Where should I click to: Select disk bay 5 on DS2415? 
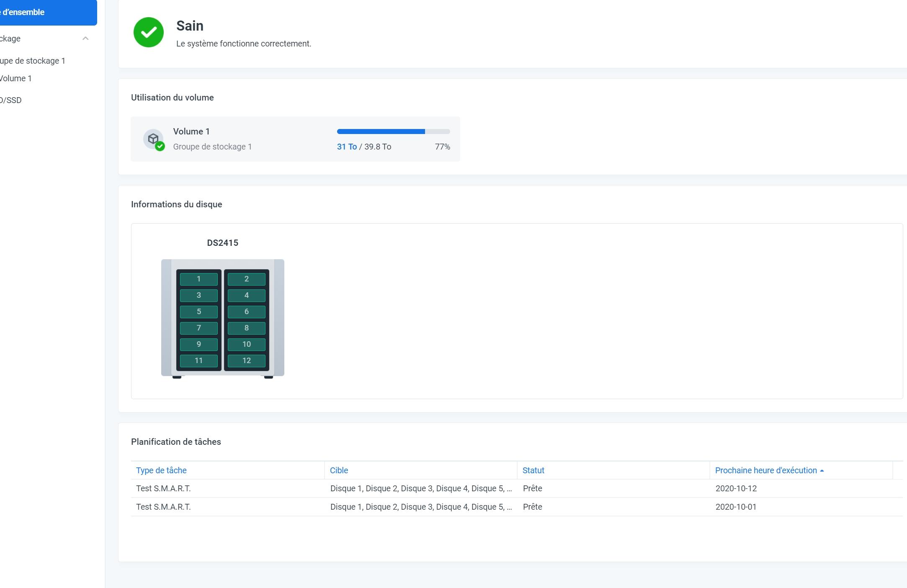pyautogui.click(x=198, y=312)
